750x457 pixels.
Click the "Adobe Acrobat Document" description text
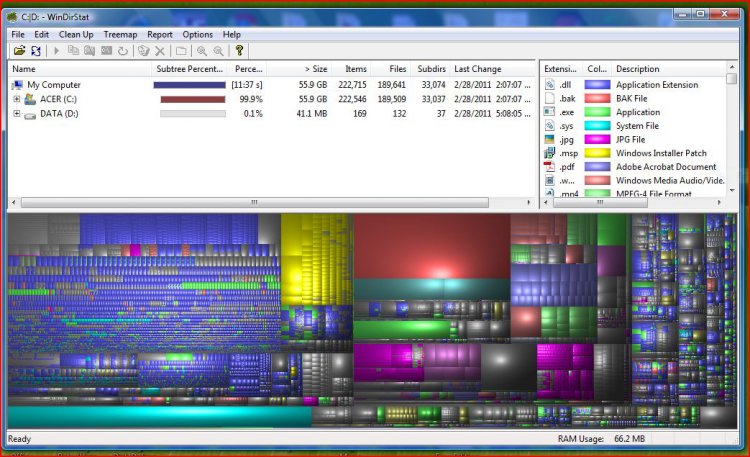click(x=666, y=167)
